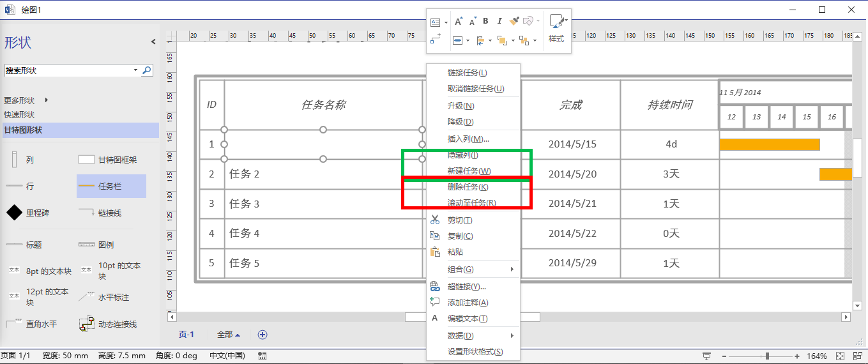Click the align text icon in mini toolbar
Image resolution: width=868 pixels, height=364 pixels.
coord(457,40)
